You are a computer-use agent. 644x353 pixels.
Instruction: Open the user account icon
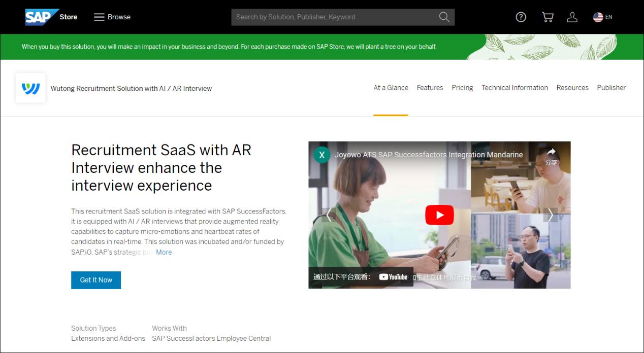click(x=572, y=17)
